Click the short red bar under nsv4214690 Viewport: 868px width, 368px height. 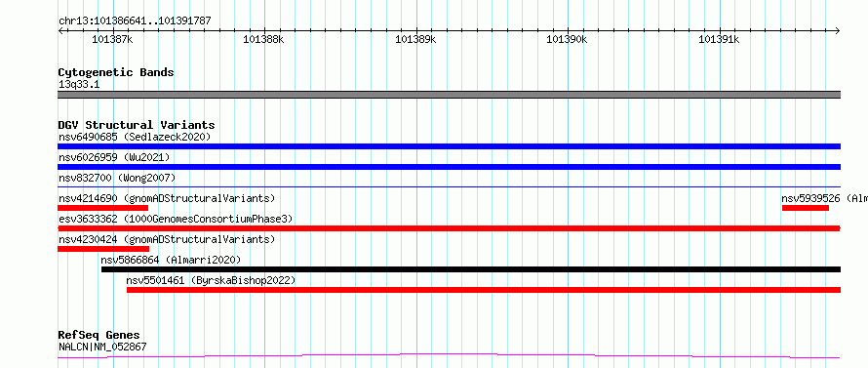click(x=103, y=208)
